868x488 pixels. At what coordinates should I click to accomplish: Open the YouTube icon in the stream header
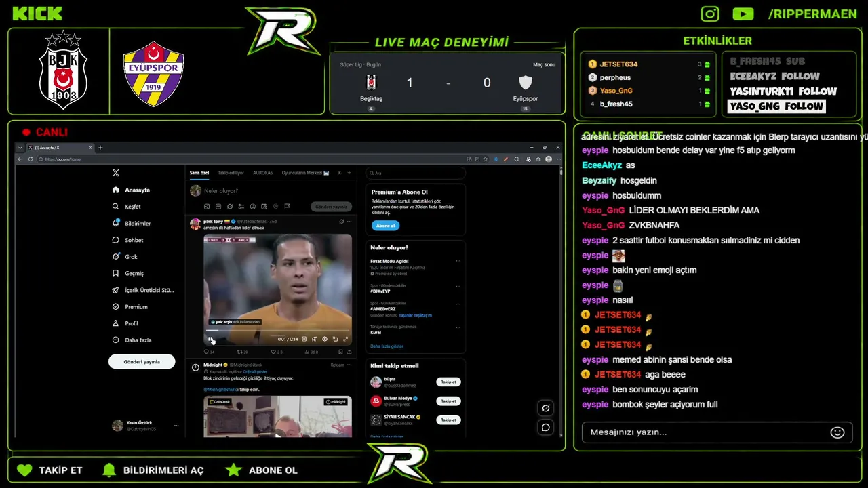pos(743,14)
